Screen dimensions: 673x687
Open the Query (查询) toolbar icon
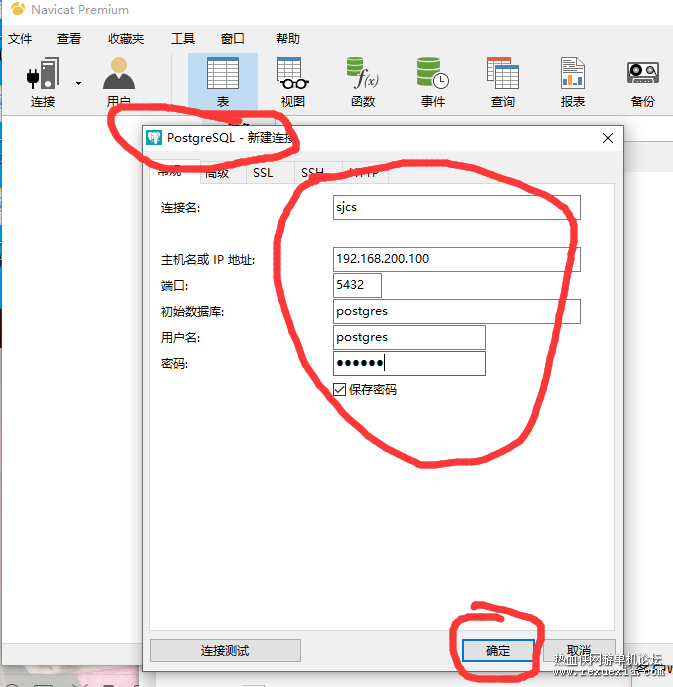pos(503,73)
